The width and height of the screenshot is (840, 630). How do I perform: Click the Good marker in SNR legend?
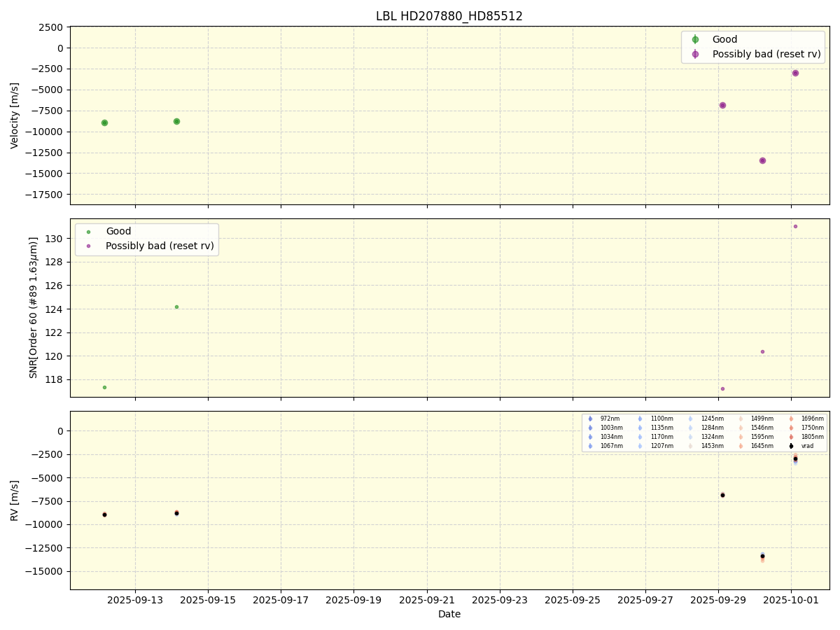pos(88,232)
